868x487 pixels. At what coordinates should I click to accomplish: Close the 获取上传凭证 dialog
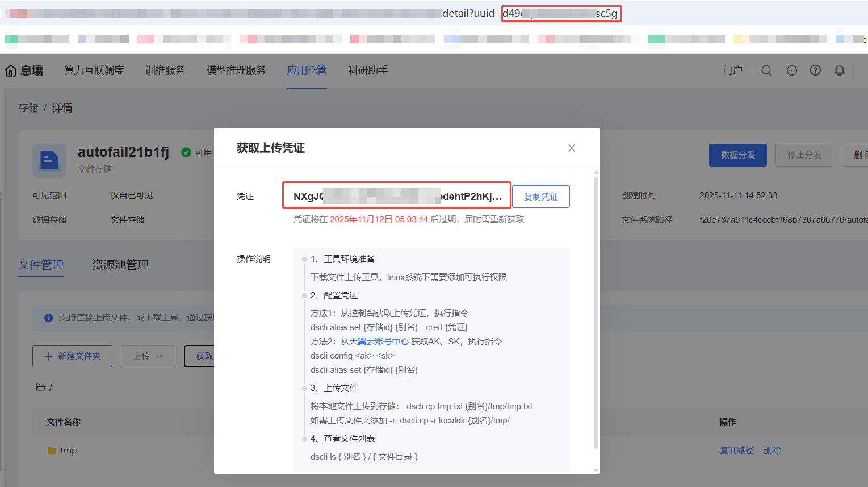pyautogui.click(x=572, y=148)
